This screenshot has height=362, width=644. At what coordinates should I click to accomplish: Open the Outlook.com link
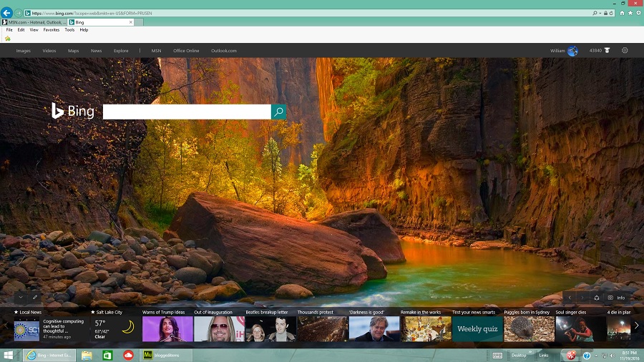click(224, 51)
